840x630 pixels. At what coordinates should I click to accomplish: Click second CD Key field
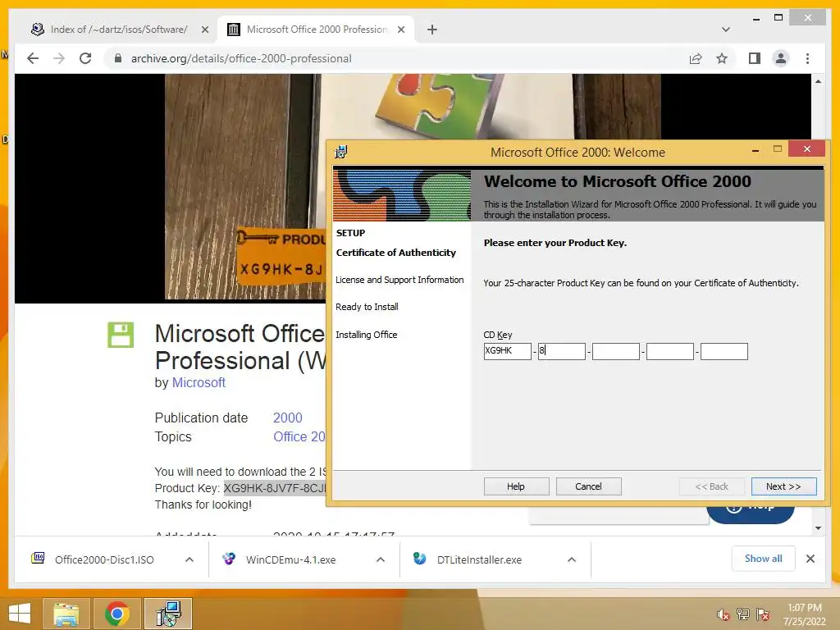[561, 351]
